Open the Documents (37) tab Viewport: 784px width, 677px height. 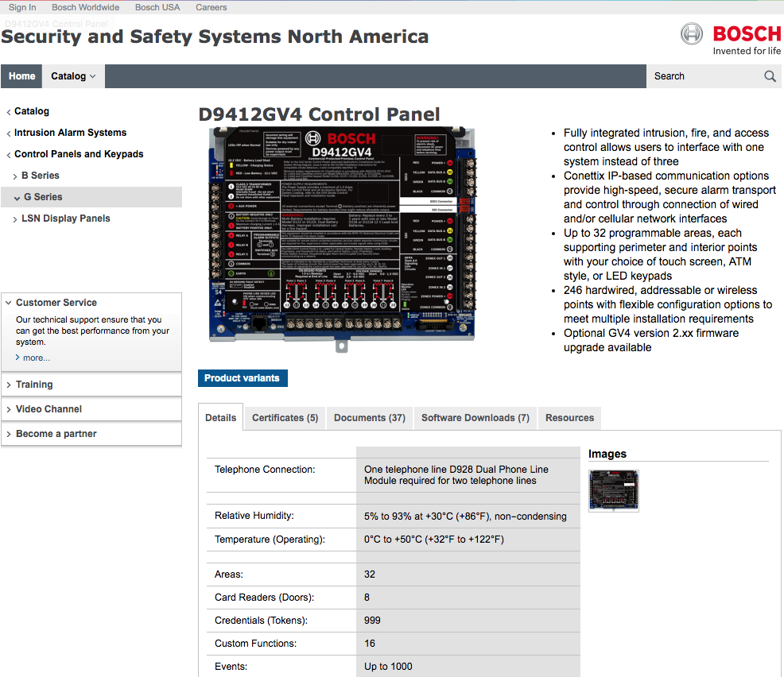point(370,418)
